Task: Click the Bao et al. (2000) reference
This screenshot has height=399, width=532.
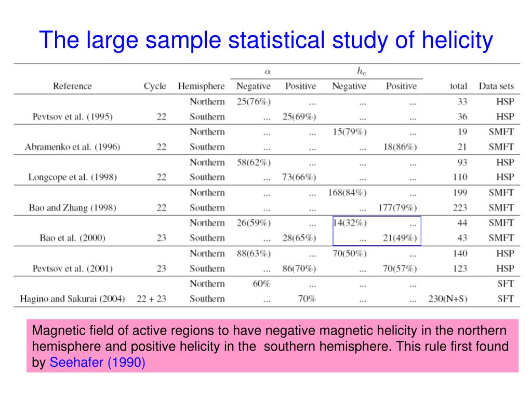Action: click(x=73, y=238)
